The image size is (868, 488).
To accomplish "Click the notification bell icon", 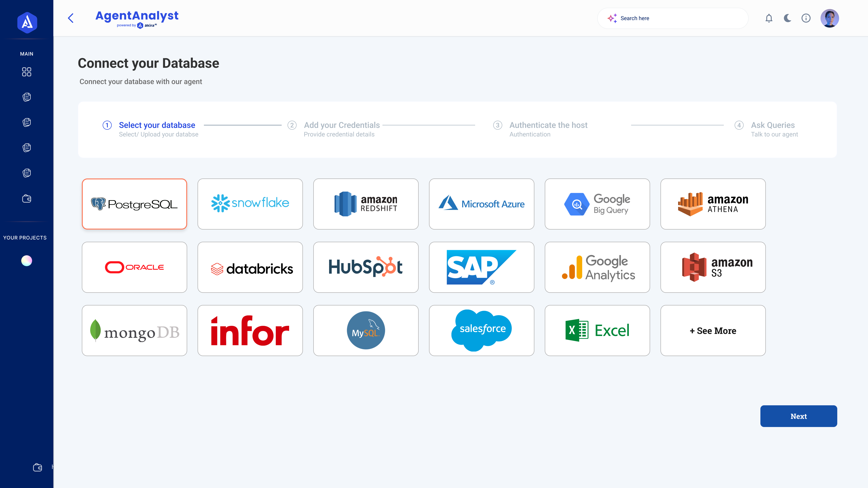I will 769,18.
